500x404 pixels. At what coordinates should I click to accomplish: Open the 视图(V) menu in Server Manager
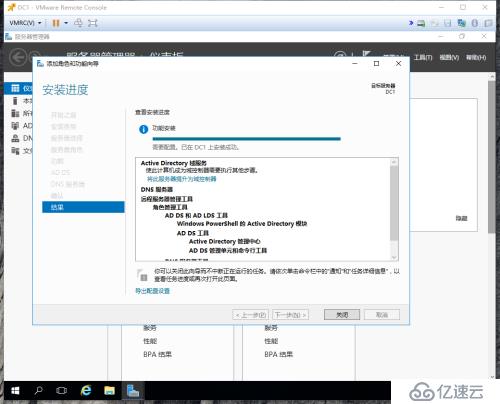(x=449, y=58)
